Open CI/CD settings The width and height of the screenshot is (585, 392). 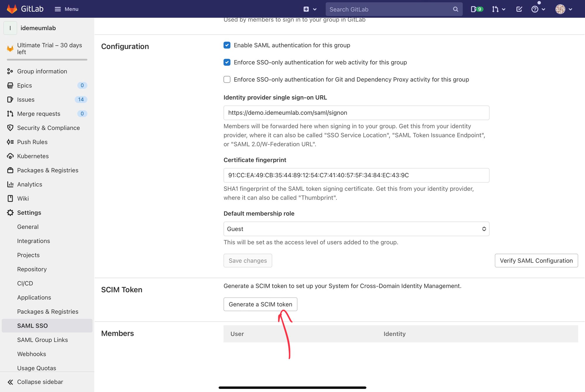pyautogui.click(x=25, y=283)
